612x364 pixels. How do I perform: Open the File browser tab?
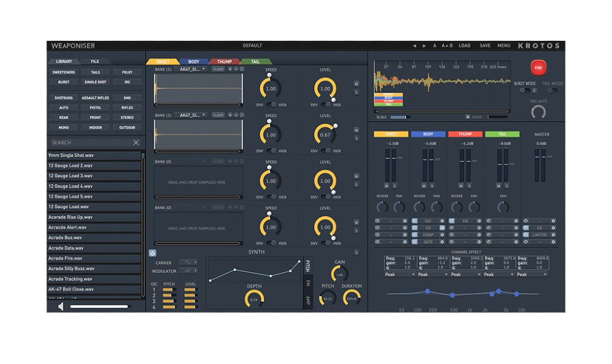95,62
